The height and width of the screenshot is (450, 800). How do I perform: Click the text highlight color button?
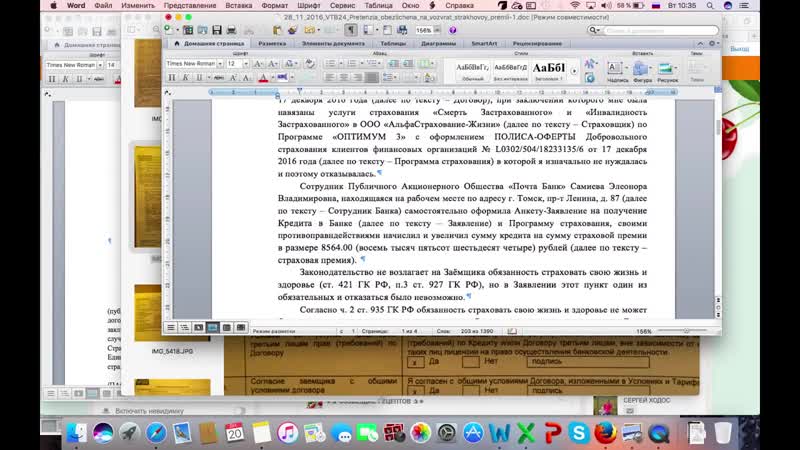pos(282,78)
